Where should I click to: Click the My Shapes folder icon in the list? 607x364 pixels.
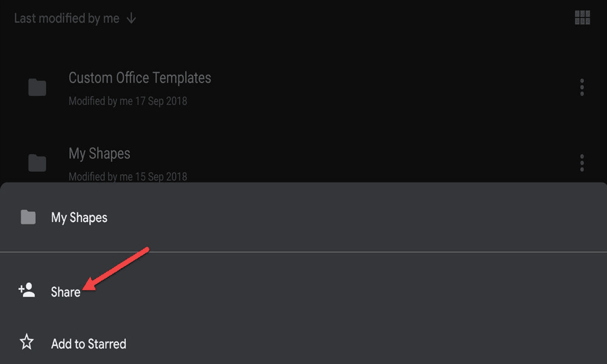coord(37,163)
